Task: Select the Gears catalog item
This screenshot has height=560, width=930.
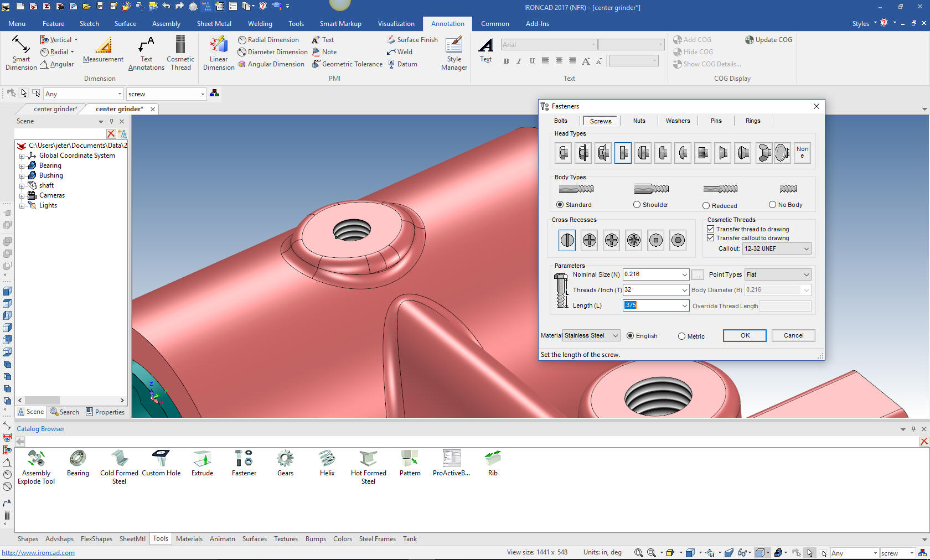Action: pyautogui.click(x=285, y=463)
